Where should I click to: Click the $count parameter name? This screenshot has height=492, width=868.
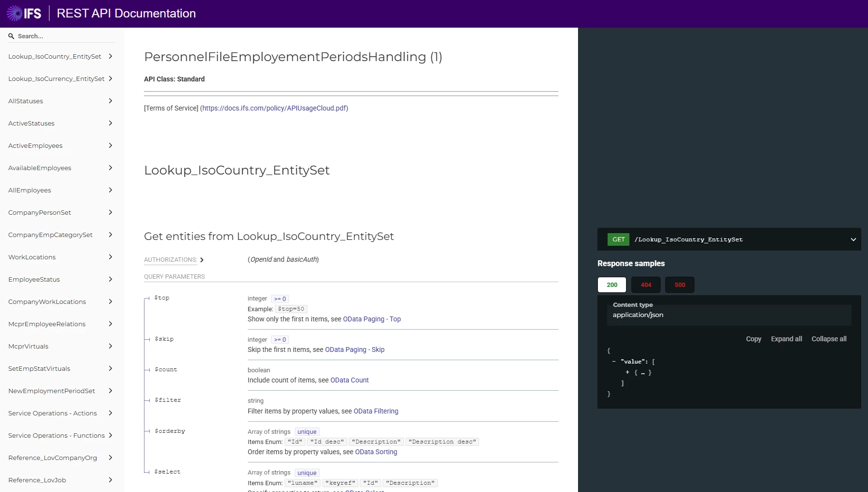point(166,370)
